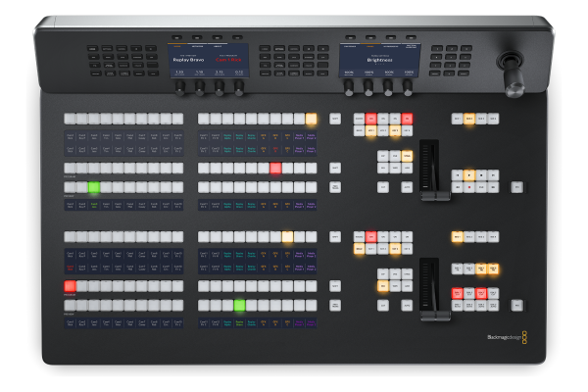Click the lit orange play transport button

[x=468, y=174]
